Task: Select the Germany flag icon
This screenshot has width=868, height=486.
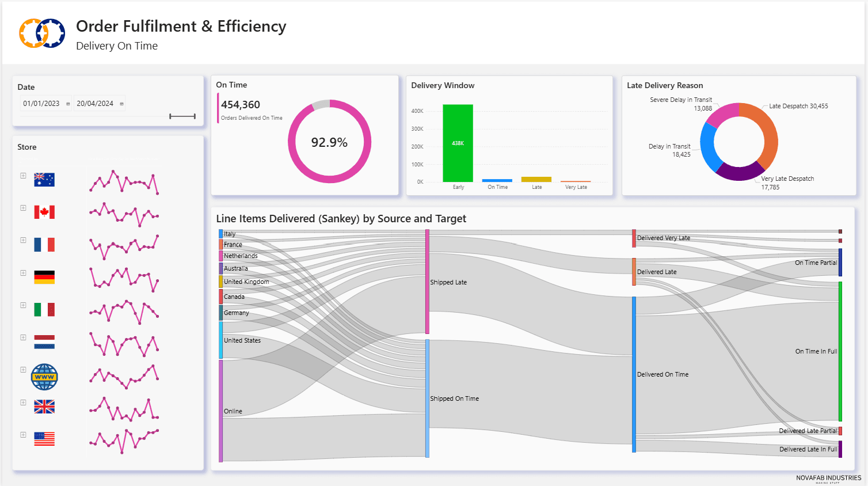Action: [x=44, y=276]
